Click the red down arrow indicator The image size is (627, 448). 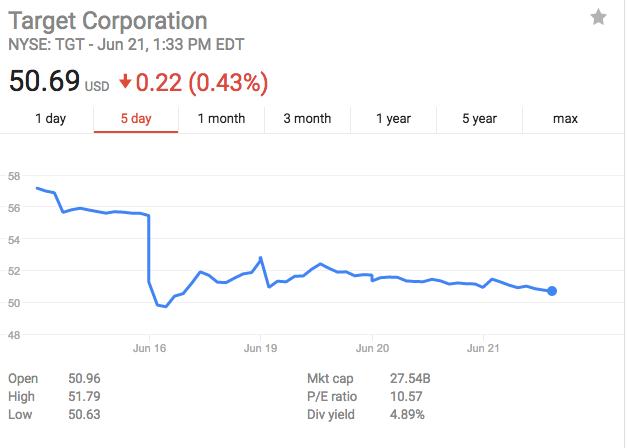[x=125, y=80]
